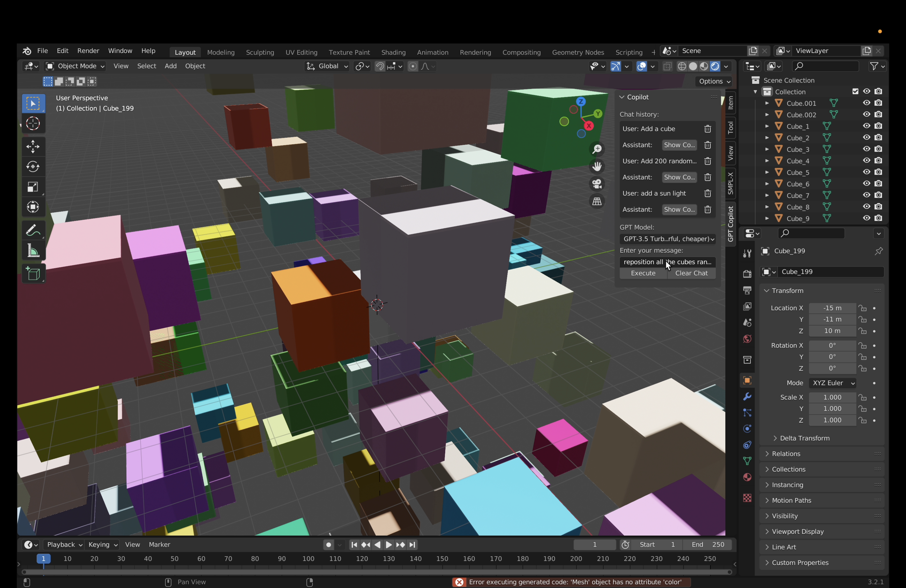
Task: Disable Cube_3 render camera icon
Action: coord(878,149)
